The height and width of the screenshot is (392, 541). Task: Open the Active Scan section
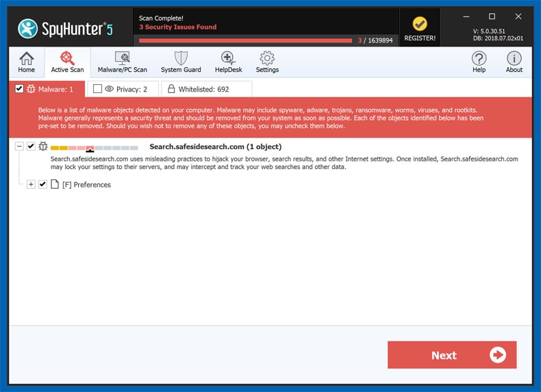[x=67, y=62]
